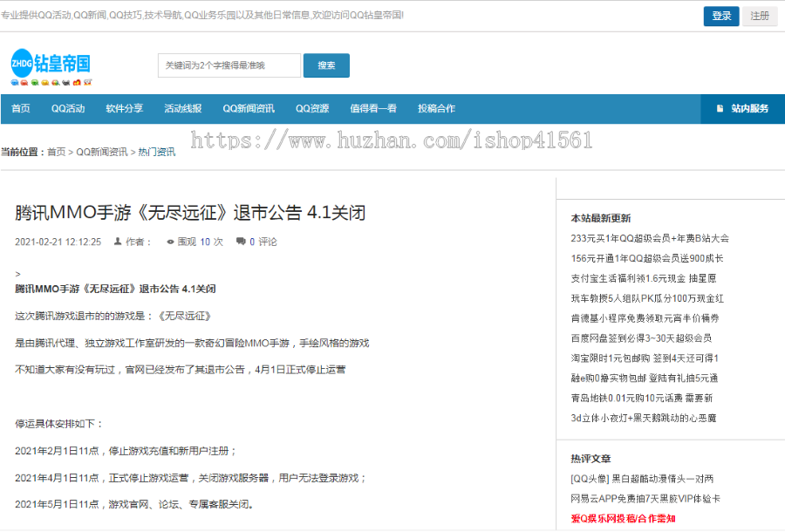Click the 首页 breadcrumb link
This screenshot has width=785, height=532.
pos(57,152)
